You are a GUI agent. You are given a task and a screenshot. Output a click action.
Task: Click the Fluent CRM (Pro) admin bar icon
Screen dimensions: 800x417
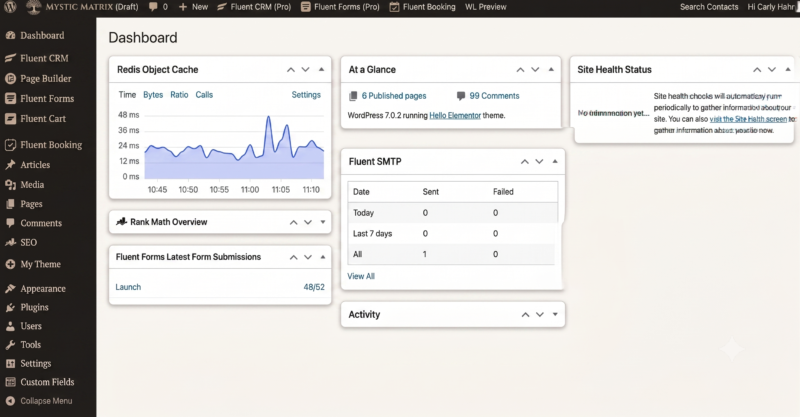pyautogui.click(x=221, y=7)
